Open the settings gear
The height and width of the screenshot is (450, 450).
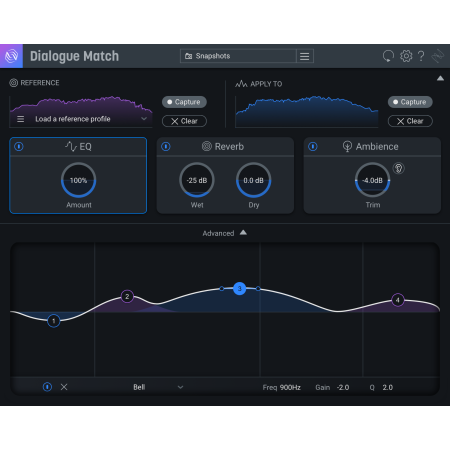(406, 56)
